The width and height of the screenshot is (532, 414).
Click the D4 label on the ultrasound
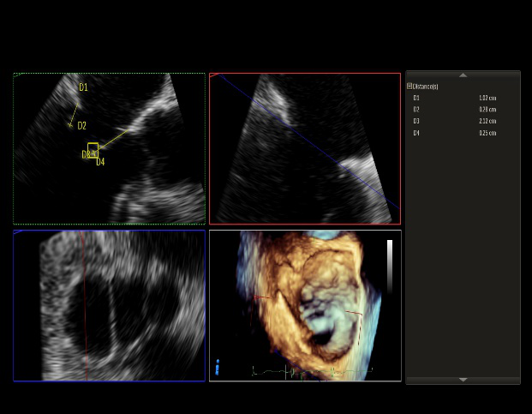[100, 162]
